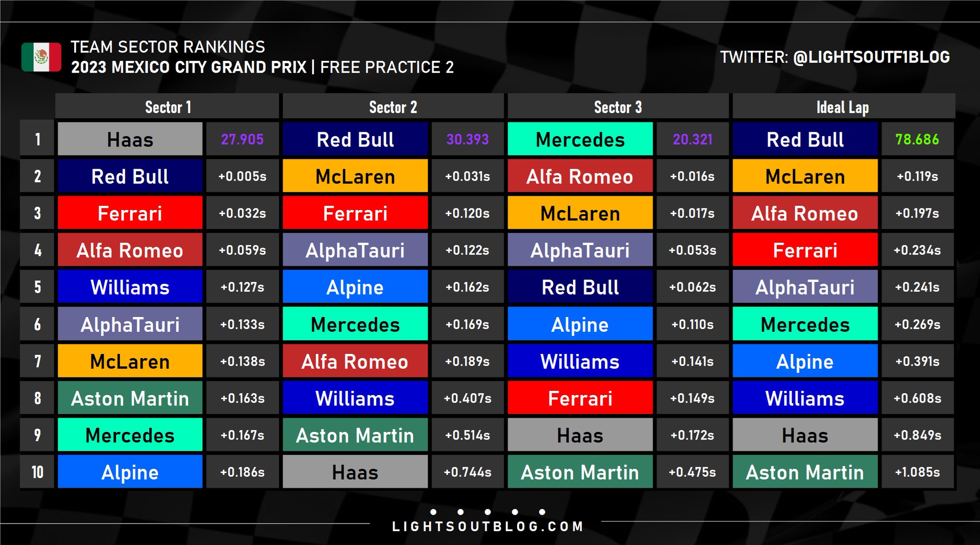Select the Sector 1 column header
Viewport: 980px width, 545px height.
coord(167,107)
